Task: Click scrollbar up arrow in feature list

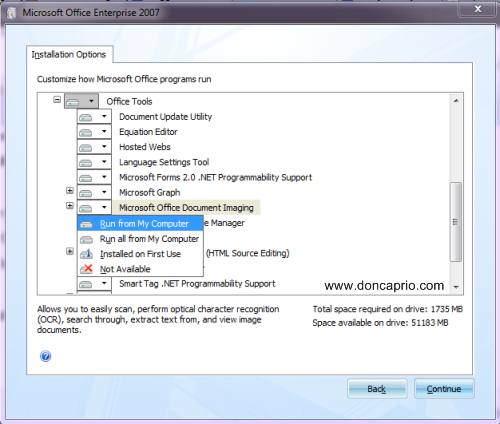Action: pyautogui.click(x=456, y=101)
